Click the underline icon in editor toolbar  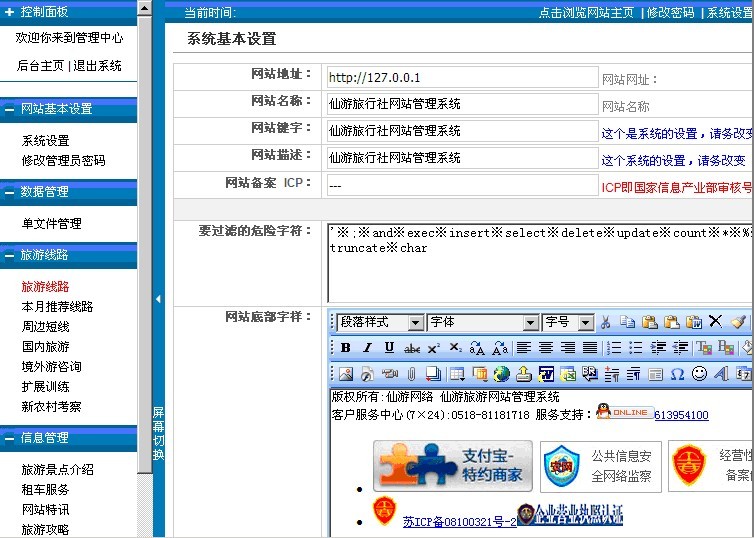pyautogui.click(x=389, y=348)
